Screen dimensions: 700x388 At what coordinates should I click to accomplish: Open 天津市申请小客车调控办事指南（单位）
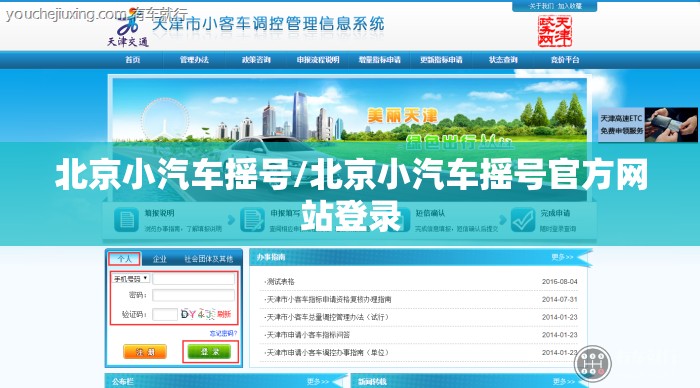click(328, 353)
